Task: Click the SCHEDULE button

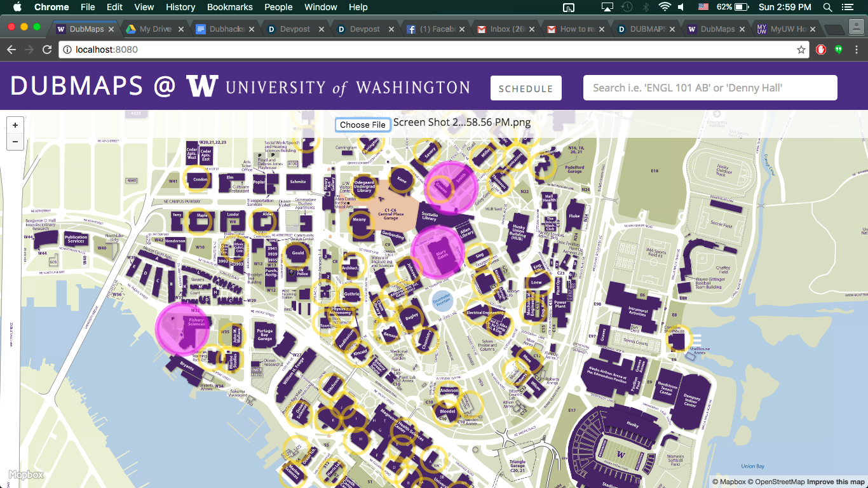Action: coord(526,88)
